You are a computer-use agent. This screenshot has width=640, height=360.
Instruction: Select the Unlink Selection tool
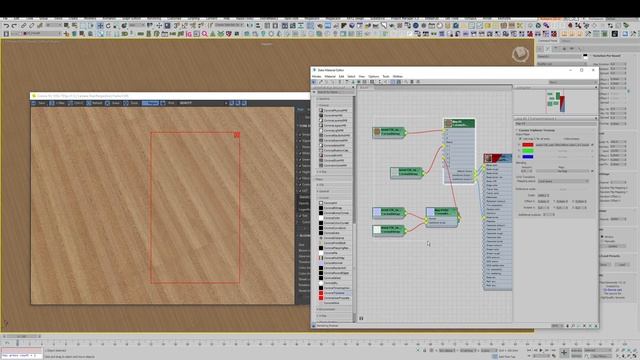pos(31,25)
